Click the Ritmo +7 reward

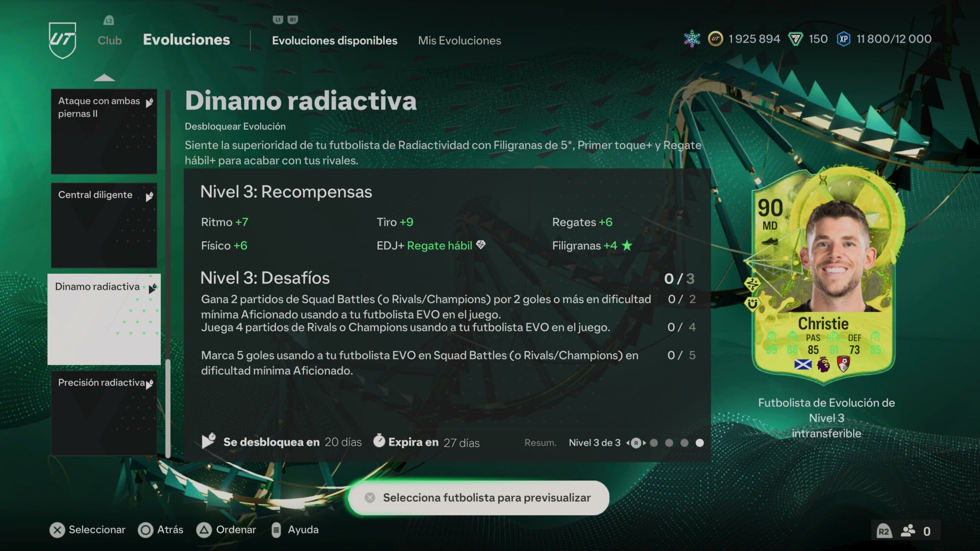224,222
